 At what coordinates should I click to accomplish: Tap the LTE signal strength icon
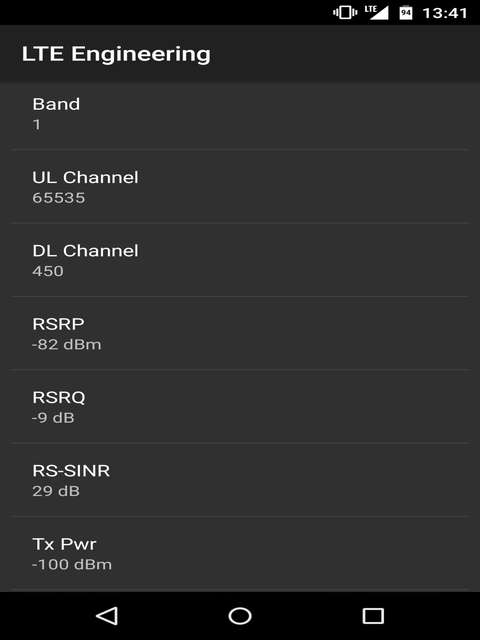[x=376, y=13]
